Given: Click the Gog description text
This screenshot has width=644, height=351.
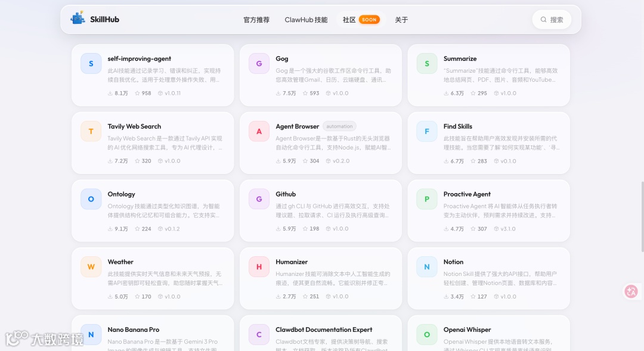Looking at the screenshot, I should pos(333,75).
